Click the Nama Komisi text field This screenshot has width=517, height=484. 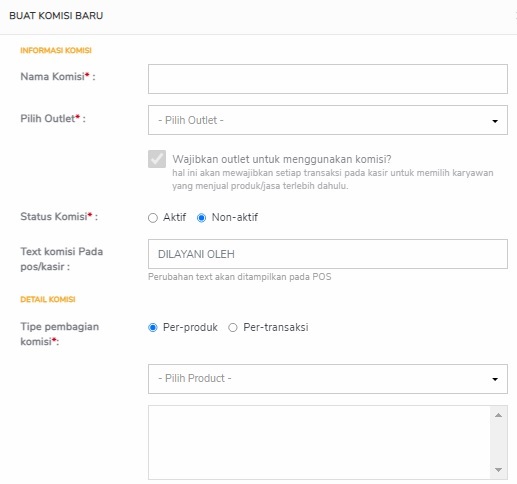coord(328,79)
